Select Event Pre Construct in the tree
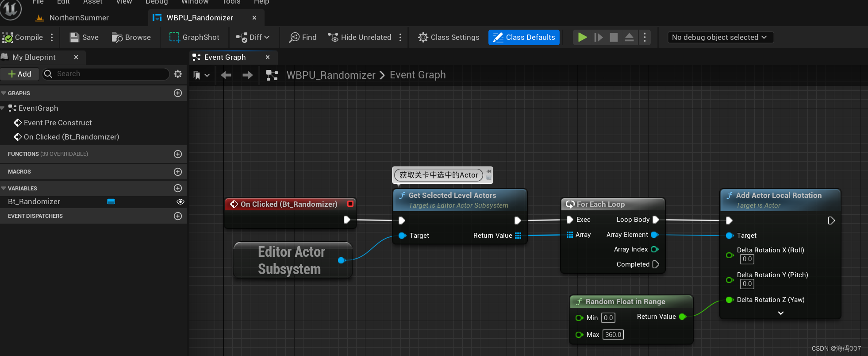 point(58,123)
